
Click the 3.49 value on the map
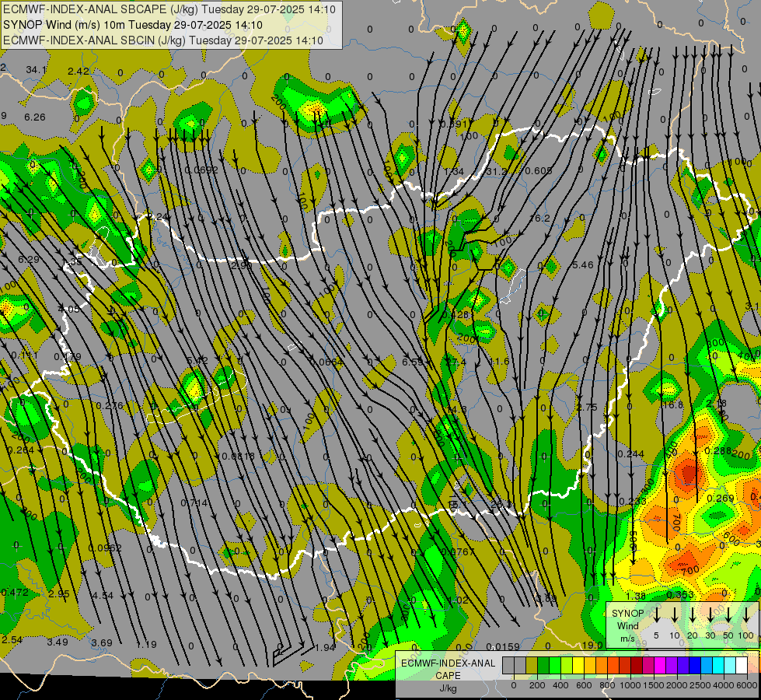pos(58,642)
